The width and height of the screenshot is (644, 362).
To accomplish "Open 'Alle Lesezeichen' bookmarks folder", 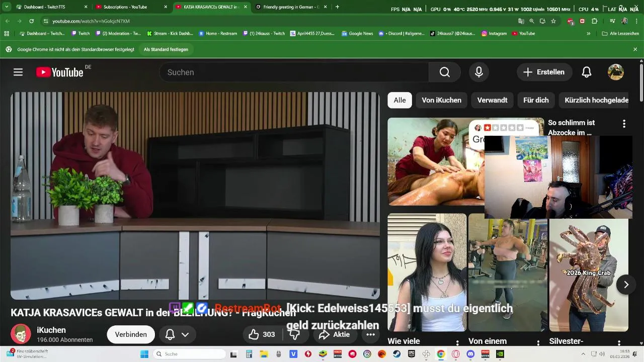I will (x=620, y=34).
